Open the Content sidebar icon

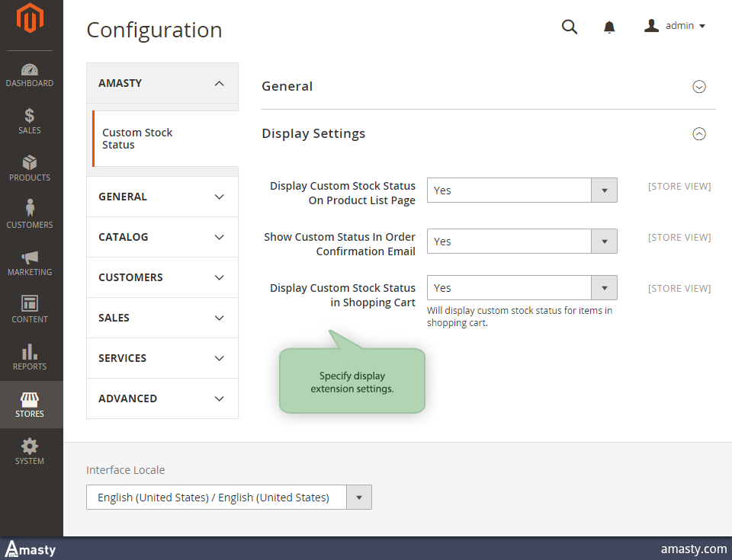point(30,309)
